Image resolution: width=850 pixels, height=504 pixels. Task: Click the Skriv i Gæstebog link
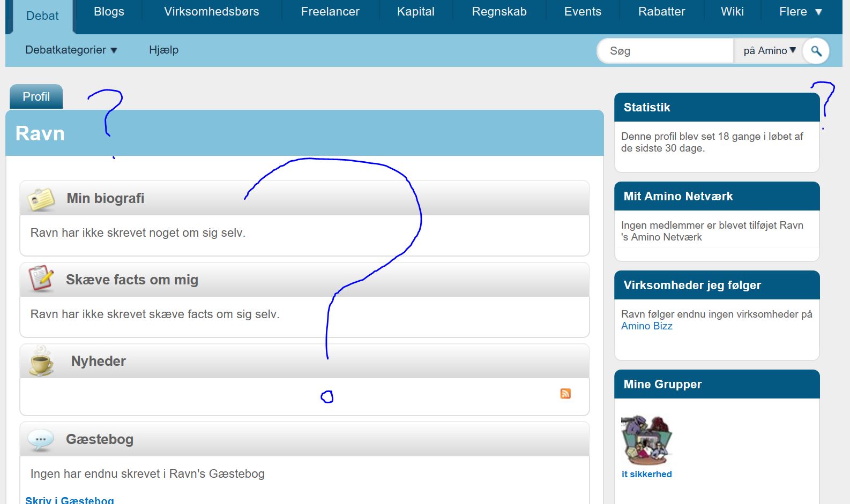point(70,500)
